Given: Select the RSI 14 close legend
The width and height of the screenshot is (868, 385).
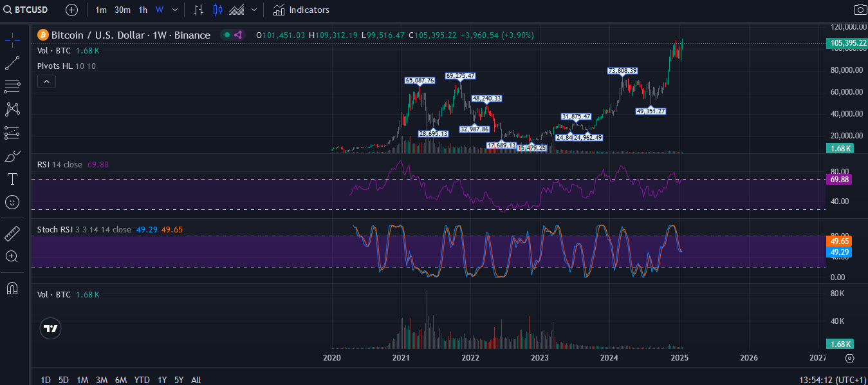Looking at the screenshot, I should click(60, 164).
